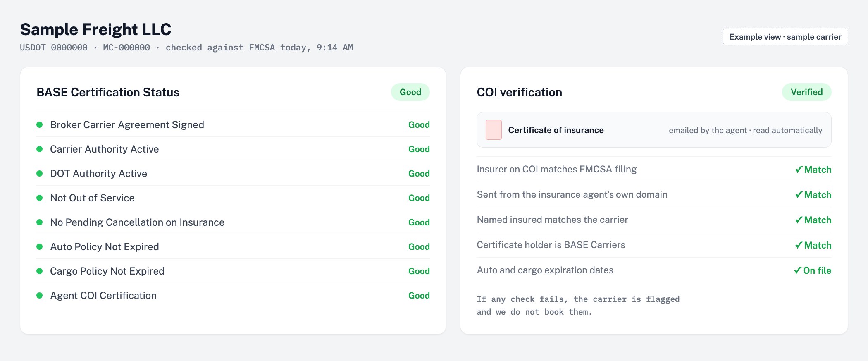Image resolution: width=868 pixels, height=361 pixels.
Task: Click green dot beside No Pending Cancellation
Action: pos(40,222)
